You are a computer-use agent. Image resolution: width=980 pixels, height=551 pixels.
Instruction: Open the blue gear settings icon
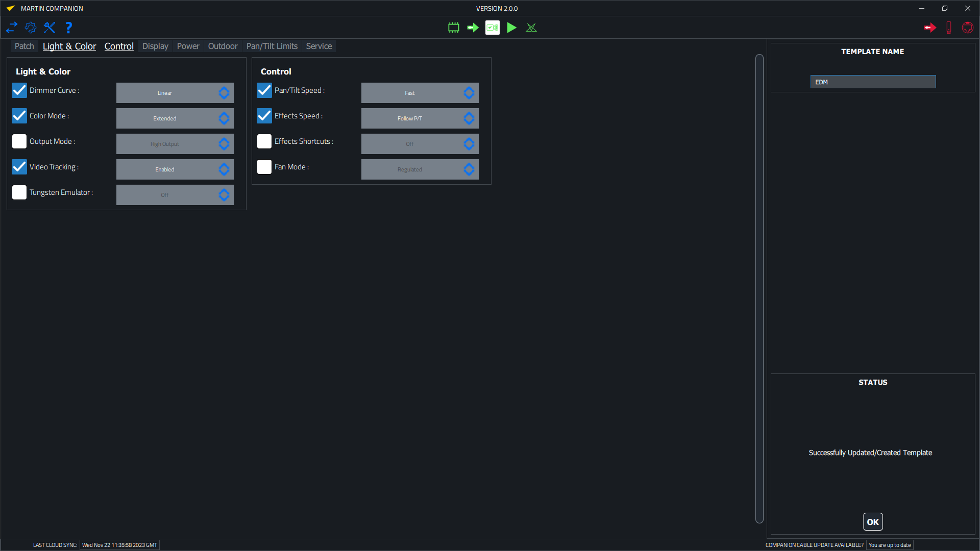(31, 28)
